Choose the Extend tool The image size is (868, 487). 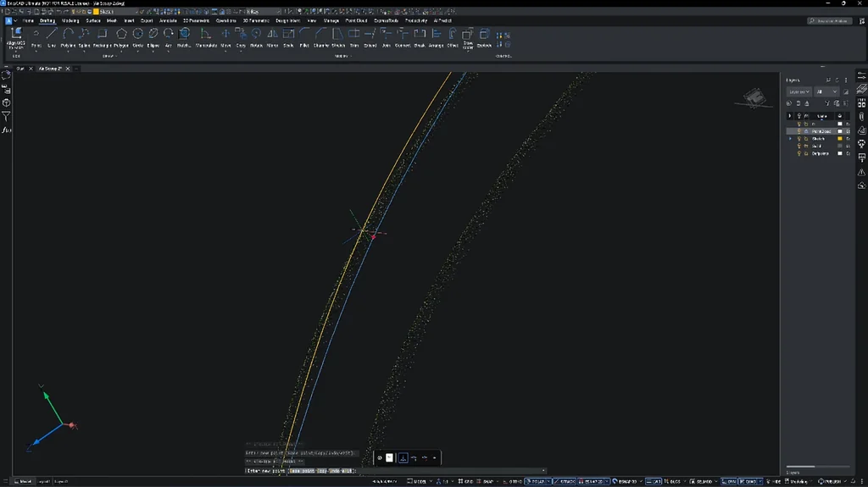[370, 37]
